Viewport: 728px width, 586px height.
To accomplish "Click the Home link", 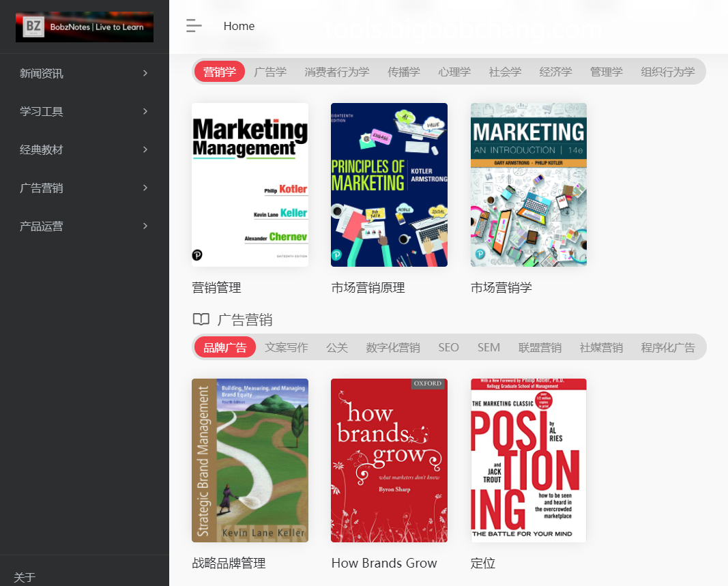I will 239,26.
